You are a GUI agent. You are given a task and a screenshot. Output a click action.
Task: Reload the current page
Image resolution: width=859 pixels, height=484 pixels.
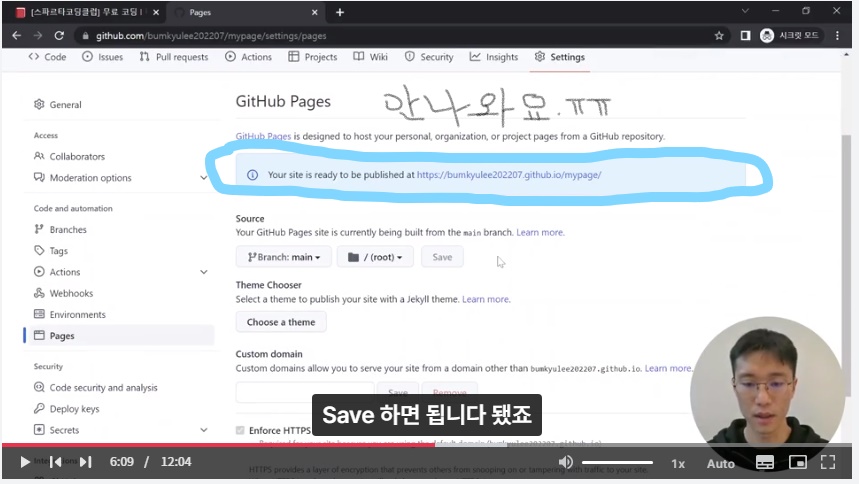(59, 36)
